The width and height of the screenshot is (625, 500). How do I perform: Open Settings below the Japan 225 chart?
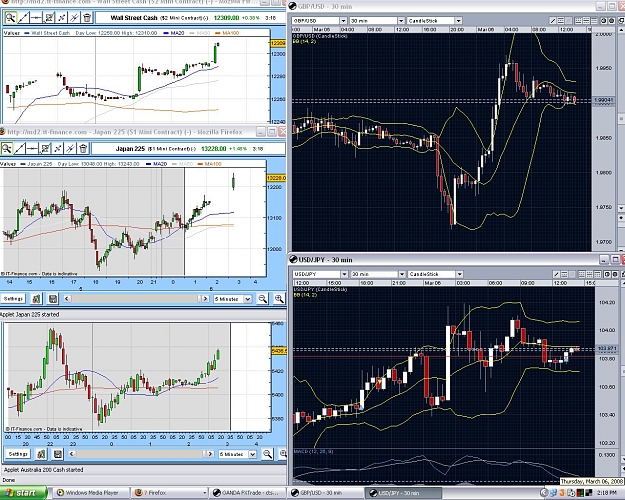coord(13,299)
